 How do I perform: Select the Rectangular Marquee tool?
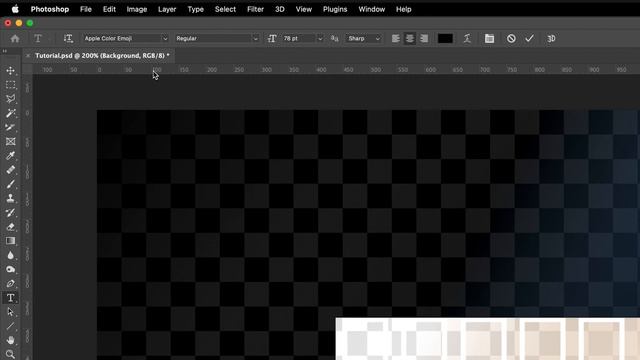pyautogui.click(x=11, y=85)
